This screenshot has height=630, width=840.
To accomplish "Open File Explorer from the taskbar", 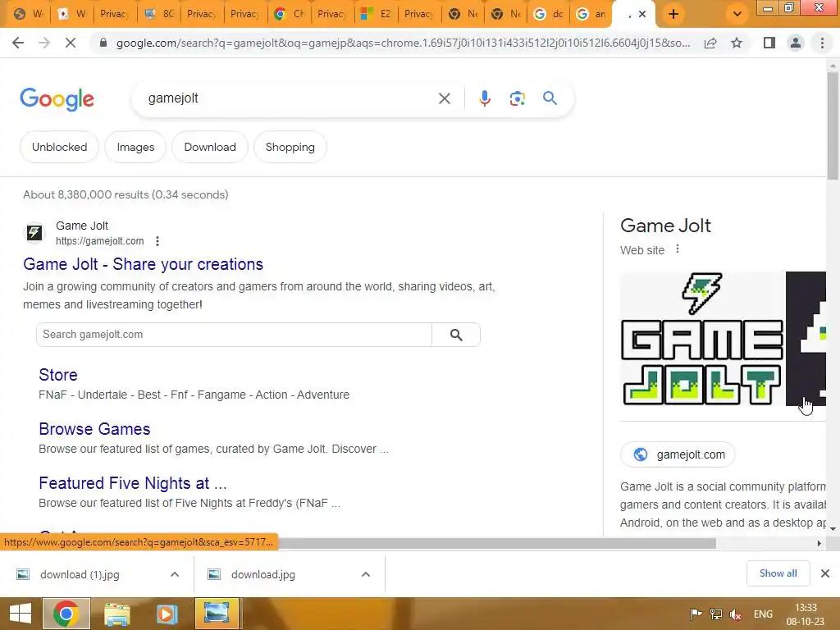I will tap(116, 614).
